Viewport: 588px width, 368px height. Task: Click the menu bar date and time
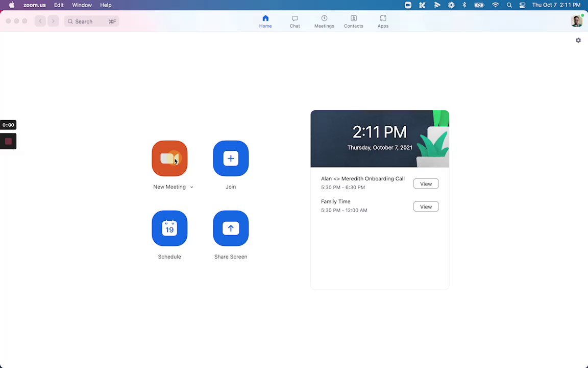556,5
